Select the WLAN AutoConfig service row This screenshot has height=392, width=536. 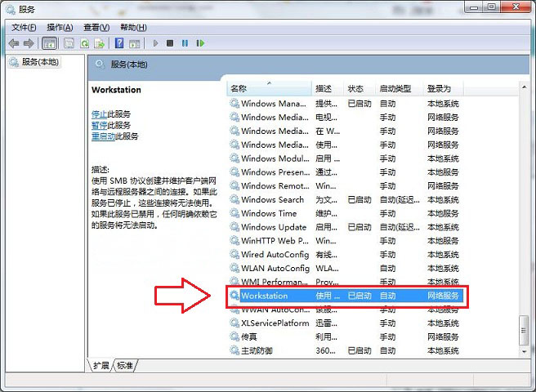pos(346,269)
